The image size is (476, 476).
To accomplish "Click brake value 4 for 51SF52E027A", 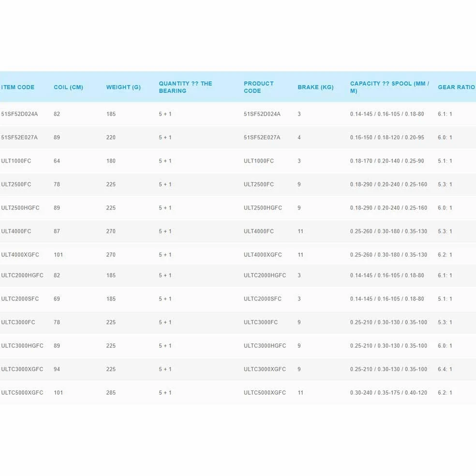I will click(299, 137).
